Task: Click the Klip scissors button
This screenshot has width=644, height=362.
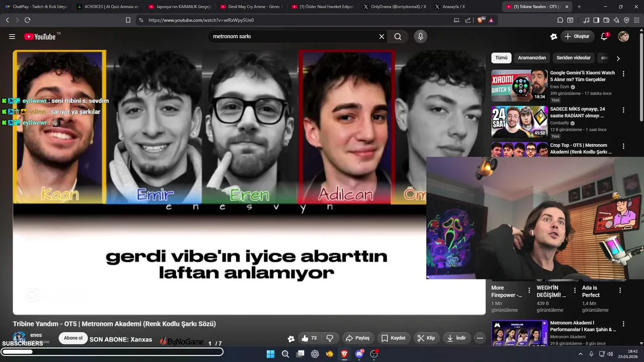Action: [426, 338]
